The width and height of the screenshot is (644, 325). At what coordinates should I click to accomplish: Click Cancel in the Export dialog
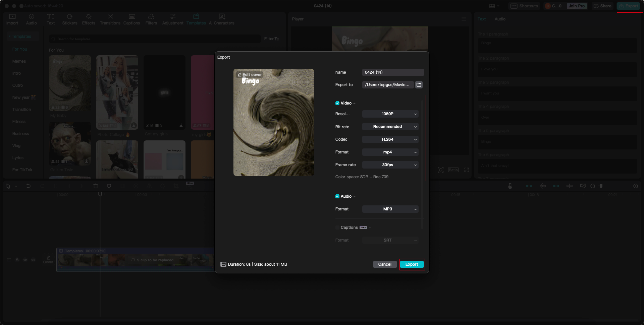coord(385,264)
